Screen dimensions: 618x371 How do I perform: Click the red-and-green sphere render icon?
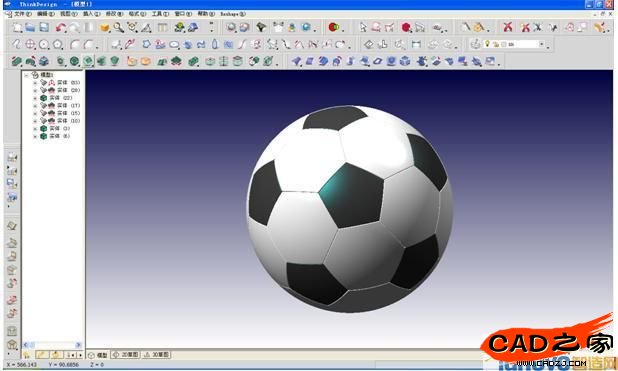(x=333, y=27)
